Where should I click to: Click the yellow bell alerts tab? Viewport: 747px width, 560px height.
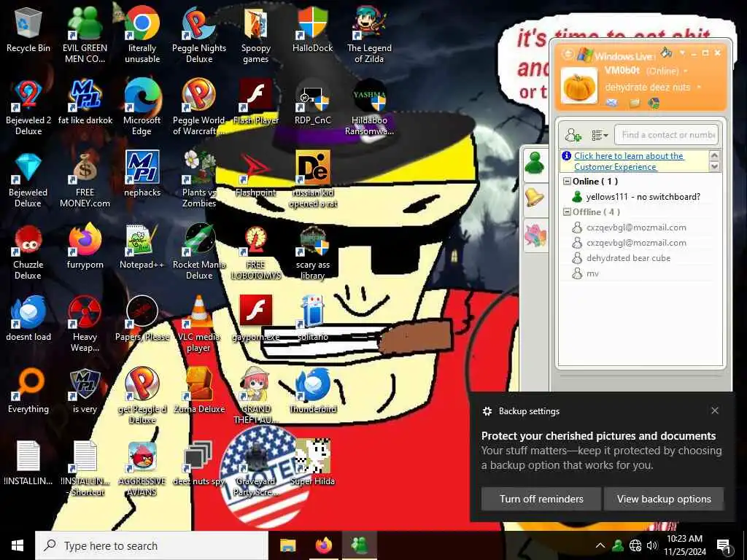click(535, 198)
